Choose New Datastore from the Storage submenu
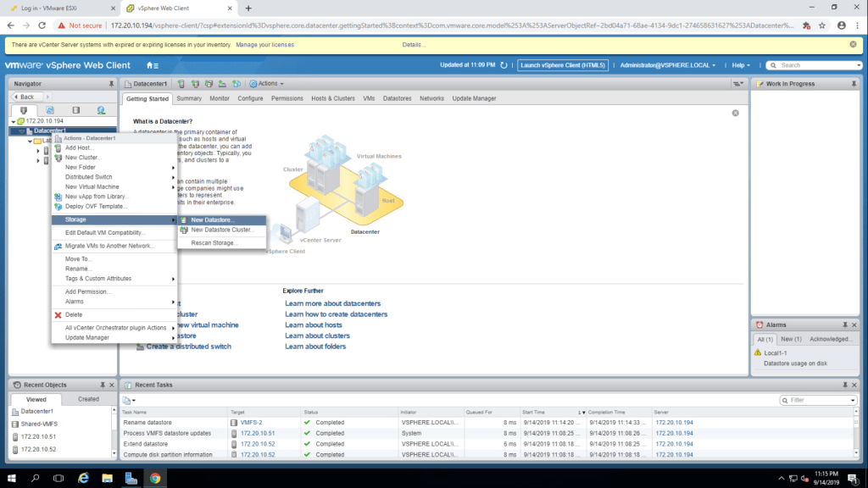 [x=213, y=219]
